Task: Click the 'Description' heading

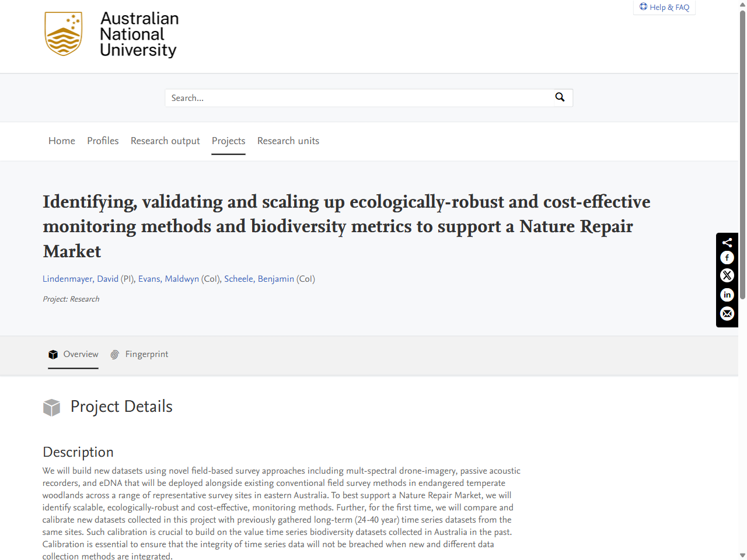Action: point(78,452)
